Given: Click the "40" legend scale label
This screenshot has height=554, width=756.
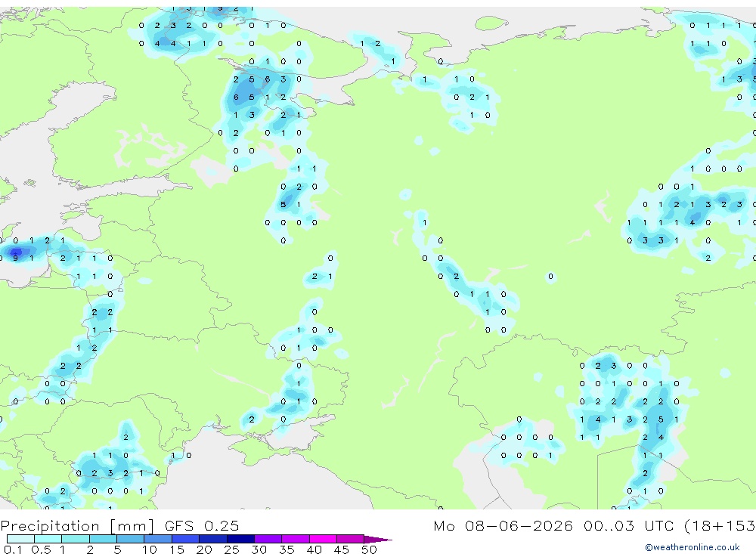Looking at the screenshot, I should click(x=314, y=549).
